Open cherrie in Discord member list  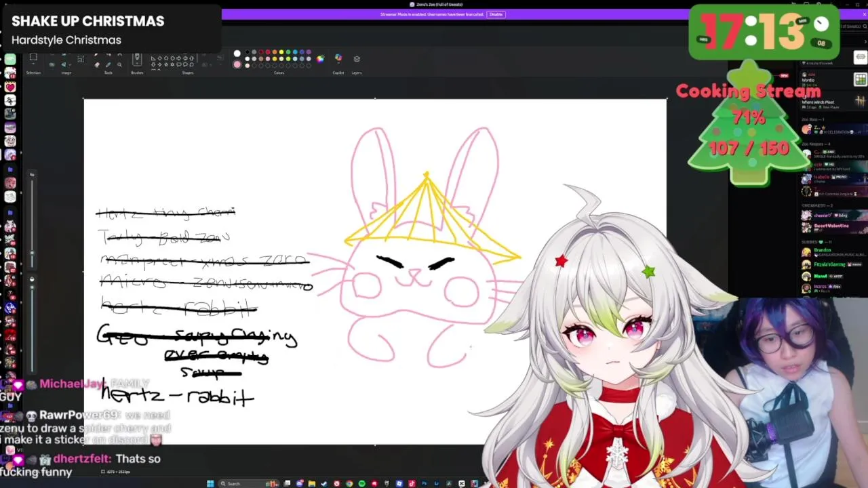834,215
